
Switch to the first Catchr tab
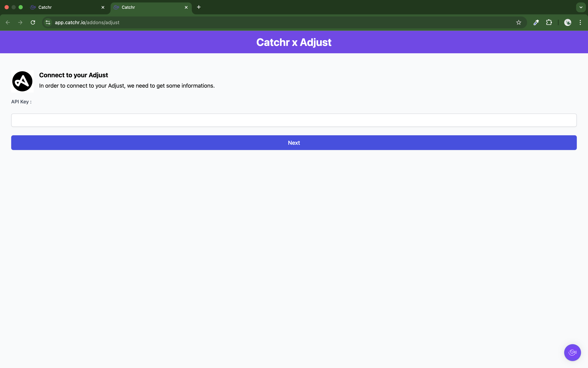(68, 7)
